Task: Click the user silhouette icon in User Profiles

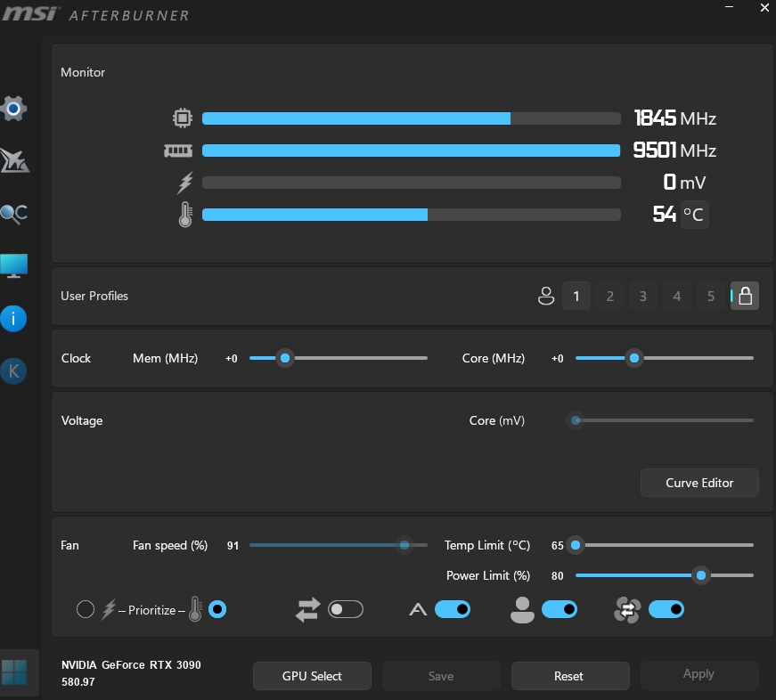Action: (546, 297)
